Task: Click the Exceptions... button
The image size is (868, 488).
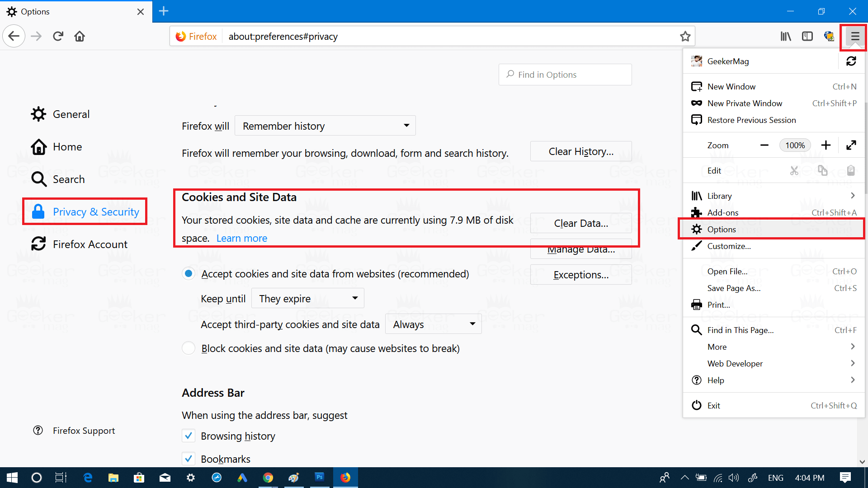Action: (x=581, y=275)
